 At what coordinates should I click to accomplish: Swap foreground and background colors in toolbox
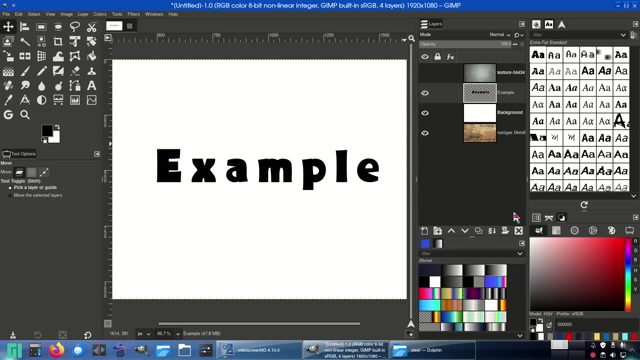click(x=57, y=127)
